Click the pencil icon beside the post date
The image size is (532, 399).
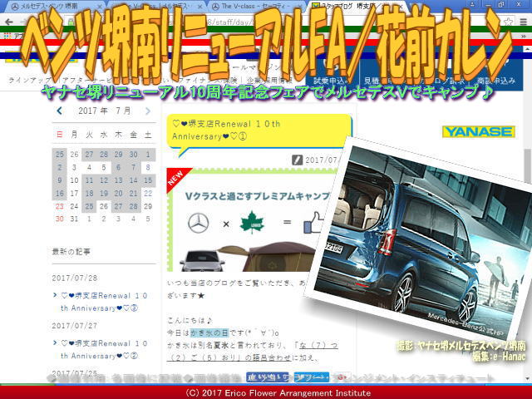point(298,160)
